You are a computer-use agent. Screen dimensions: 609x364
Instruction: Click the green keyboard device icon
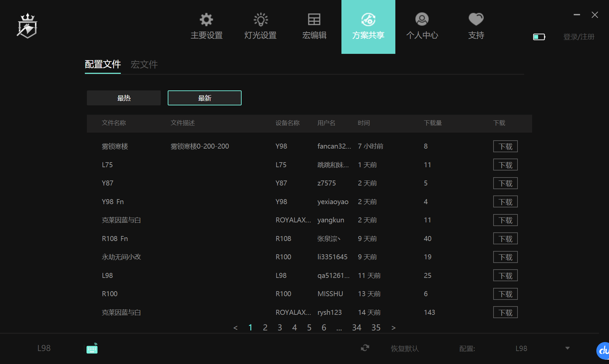tap(92, 348)
